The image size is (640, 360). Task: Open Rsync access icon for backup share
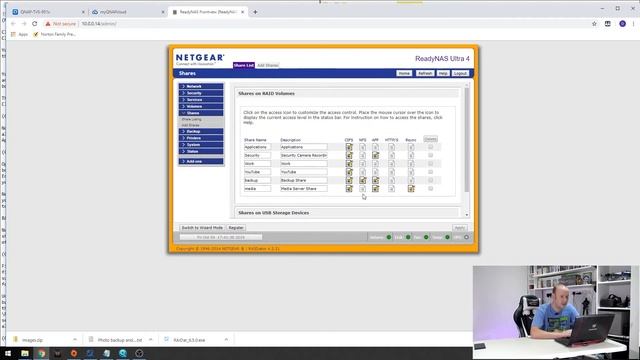411,180
